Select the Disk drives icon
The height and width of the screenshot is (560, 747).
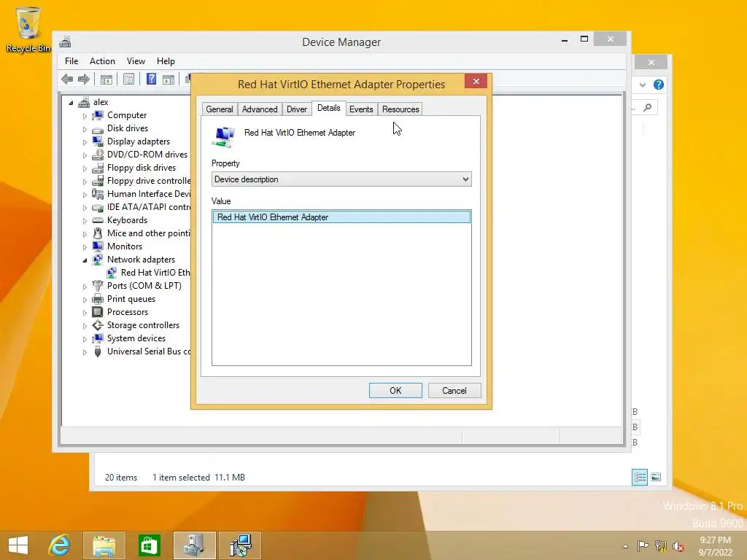pyautogui.click(x=98, y=128)
